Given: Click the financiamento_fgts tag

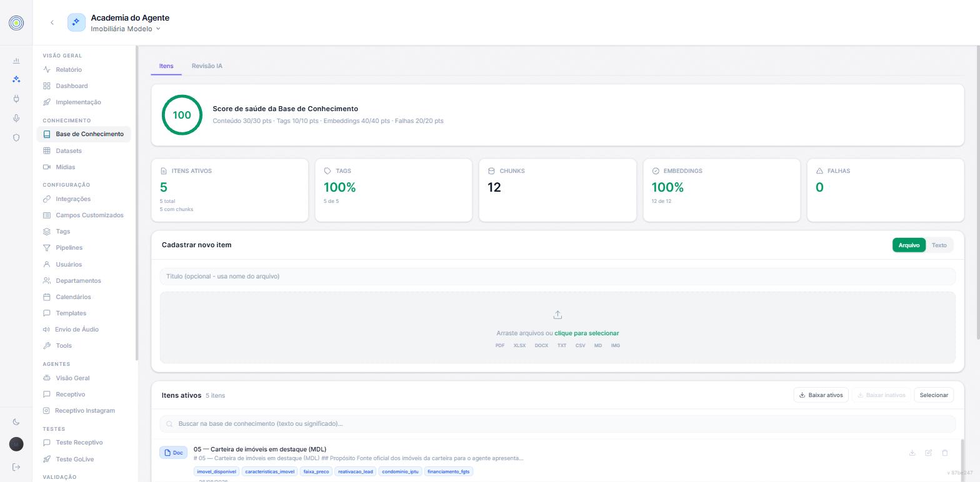Looking at the screenshot, I should click(x=449, y=471).
